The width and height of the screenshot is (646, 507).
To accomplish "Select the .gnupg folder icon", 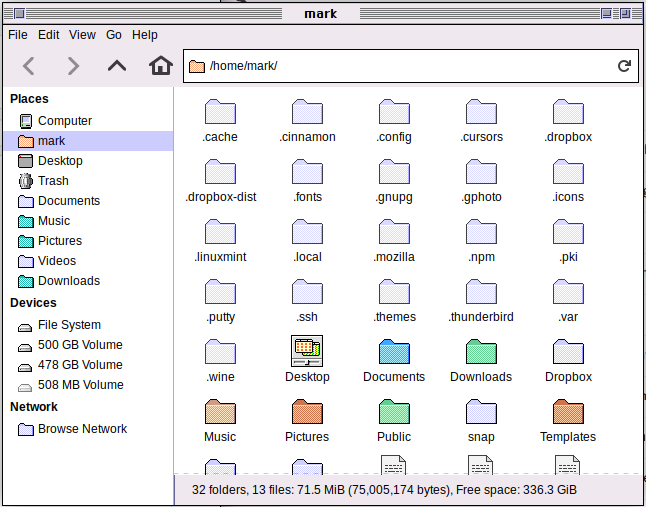I will click(394, 172).
